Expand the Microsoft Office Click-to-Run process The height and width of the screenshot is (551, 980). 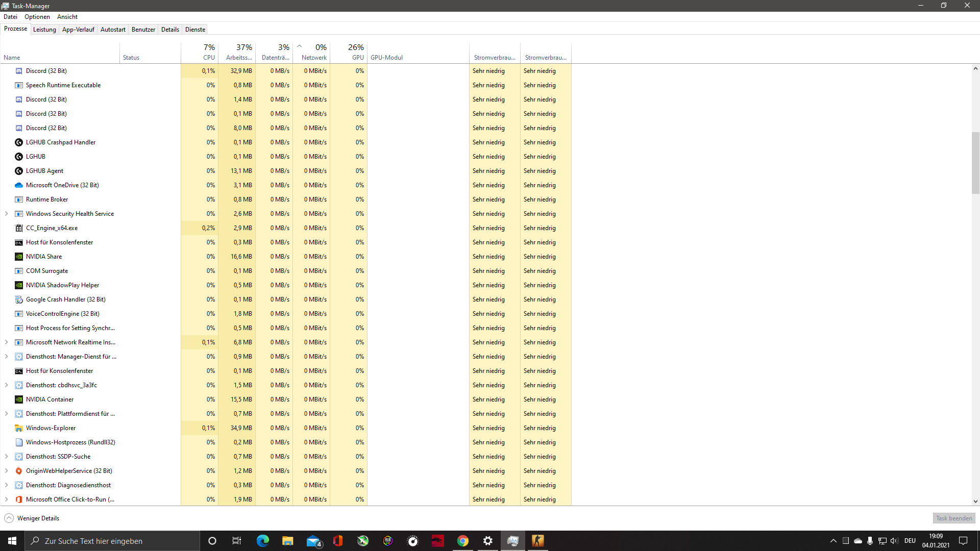(x=6, y=499)
